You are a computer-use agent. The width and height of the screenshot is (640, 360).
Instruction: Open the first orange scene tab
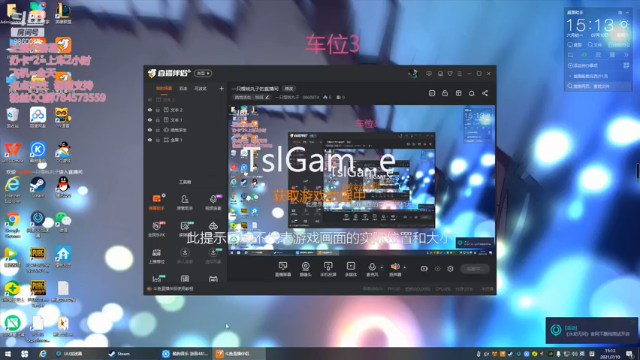[x=164, y=89]
